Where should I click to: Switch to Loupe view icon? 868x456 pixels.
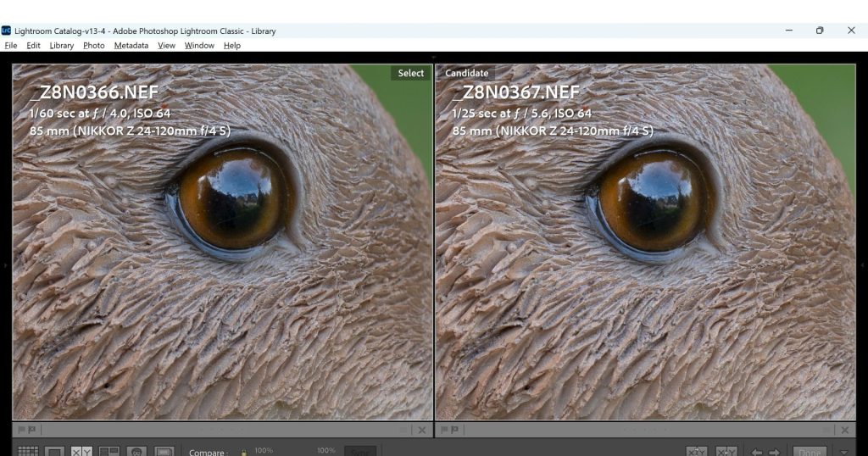coord(54,452)
